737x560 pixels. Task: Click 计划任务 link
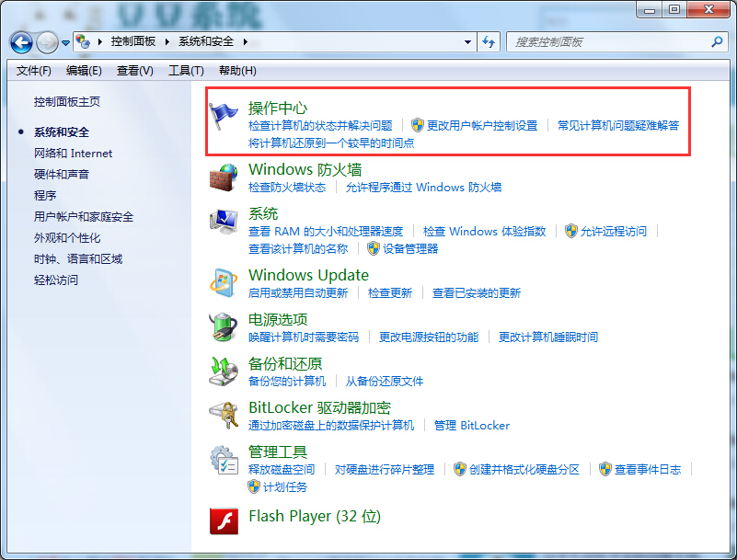pyautogui.click(x=285, y=487)
